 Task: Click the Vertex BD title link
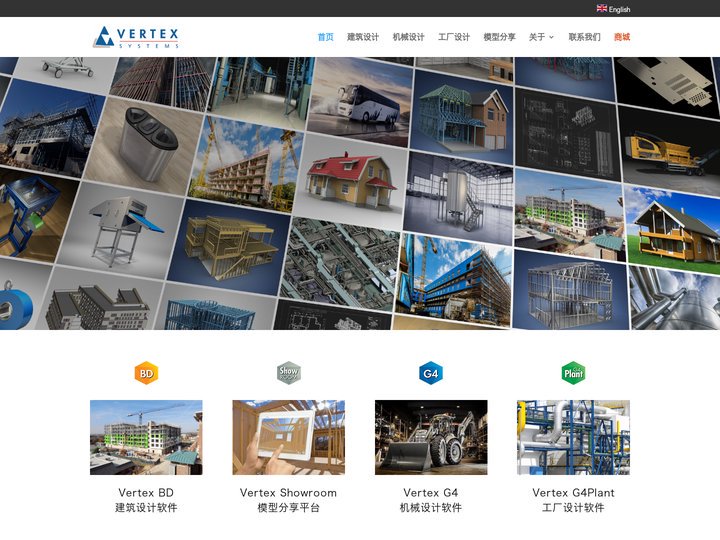coord(146,493)
